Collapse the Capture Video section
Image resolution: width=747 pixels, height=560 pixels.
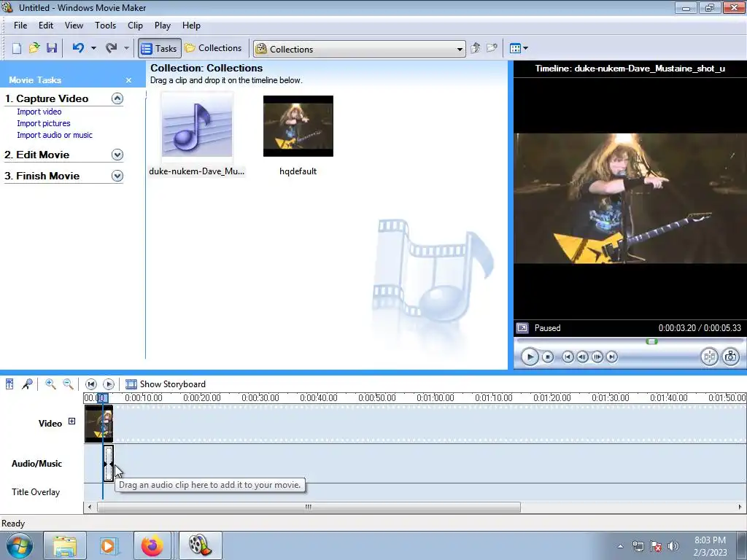[117, 98]
